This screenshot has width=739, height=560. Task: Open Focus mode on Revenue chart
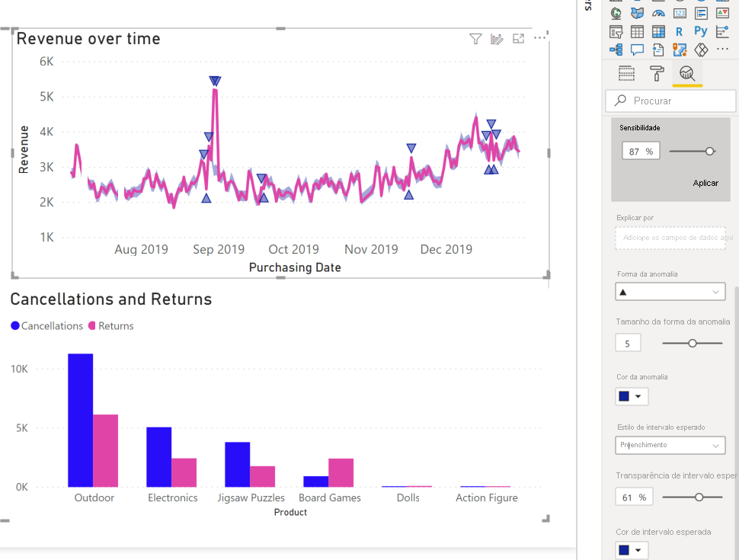518,39
